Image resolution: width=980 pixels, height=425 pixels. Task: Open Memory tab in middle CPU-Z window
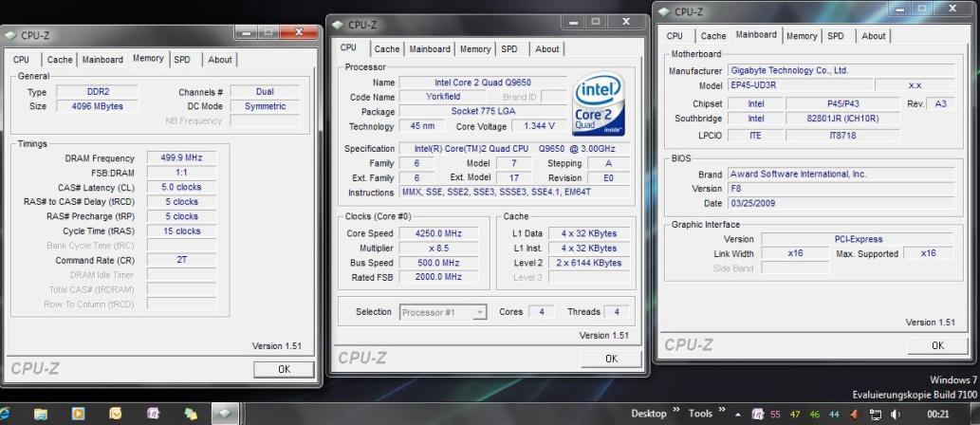pos(475,48)
